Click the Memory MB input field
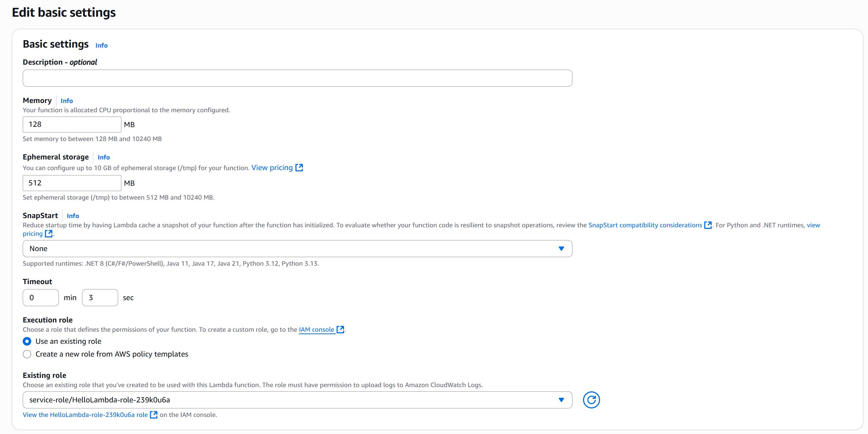 72,124
